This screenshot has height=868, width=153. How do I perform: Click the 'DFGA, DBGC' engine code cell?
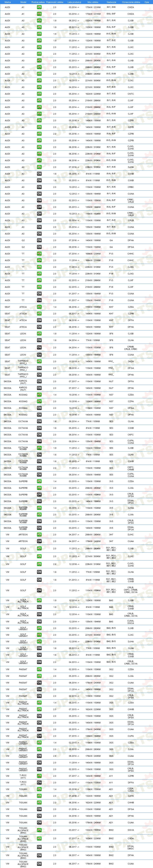click(130, 847)
